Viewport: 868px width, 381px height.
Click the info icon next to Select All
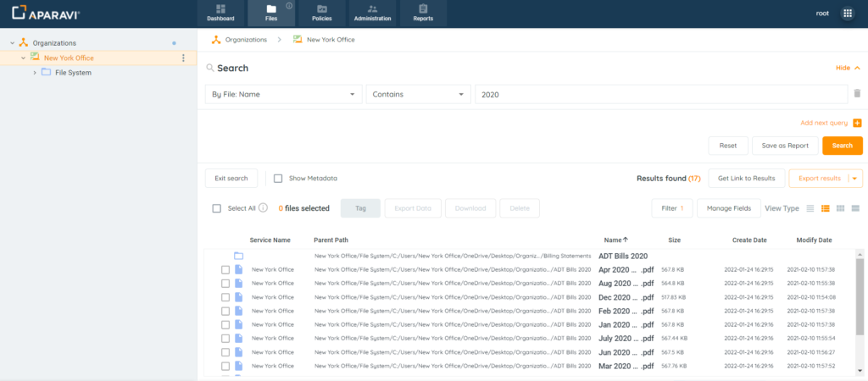click(263, 208)
